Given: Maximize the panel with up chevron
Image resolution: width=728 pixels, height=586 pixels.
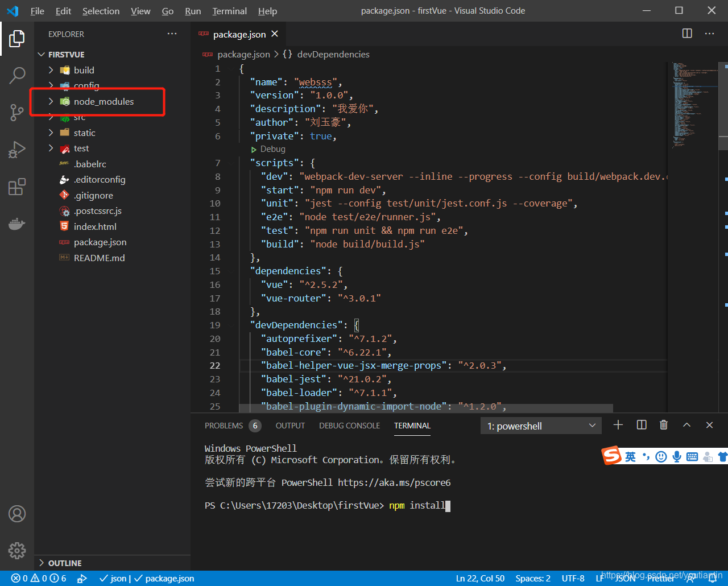Looking at the screenshot, I should point(686,425).
